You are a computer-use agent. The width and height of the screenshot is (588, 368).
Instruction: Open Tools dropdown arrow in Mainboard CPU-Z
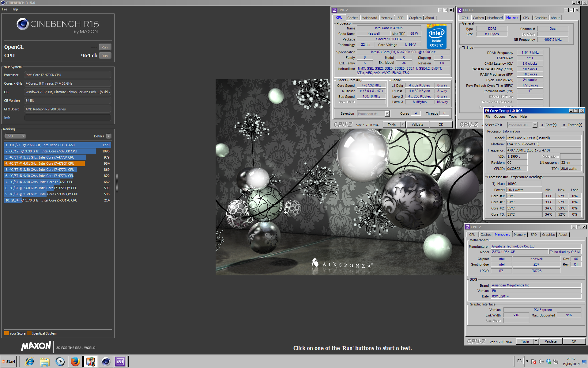[536, 341]
